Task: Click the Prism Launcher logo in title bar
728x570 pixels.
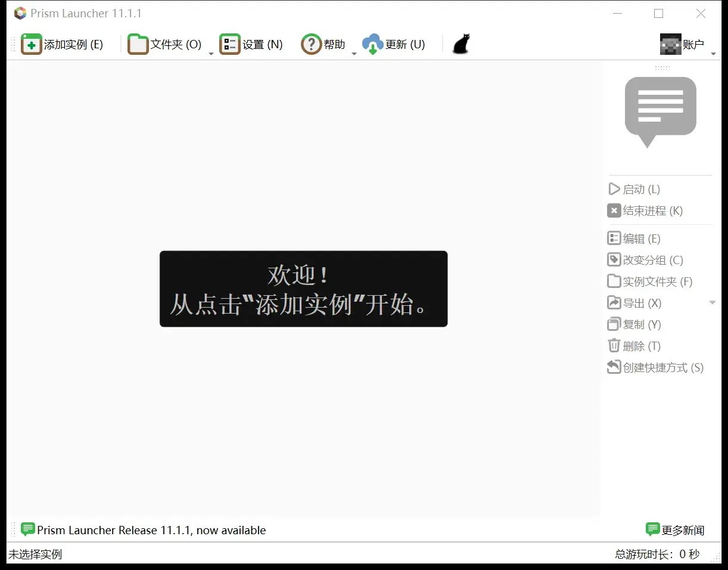Action: pyautogui.click(x=20, y=13)
